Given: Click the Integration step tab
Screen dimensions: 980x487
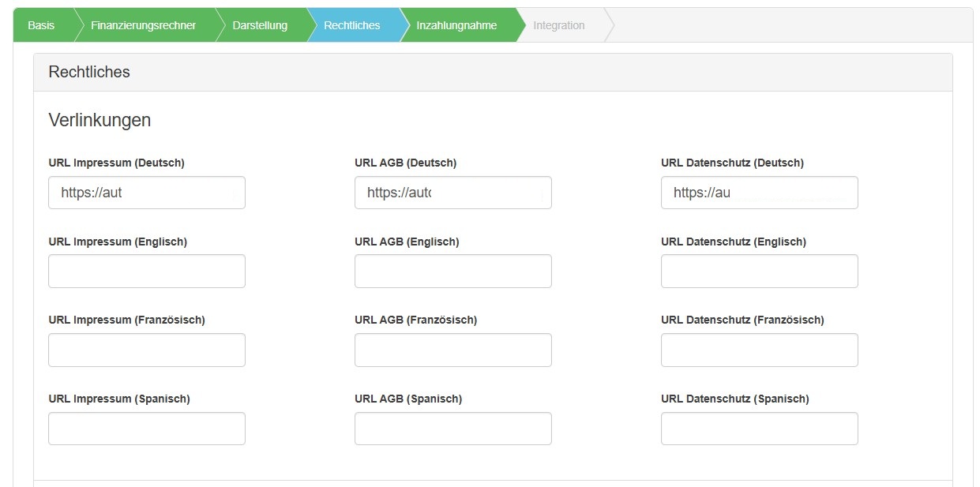Looking at the screenshot, I should [x=558, y=25].
